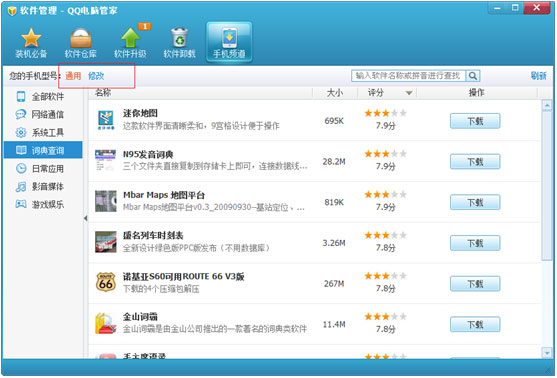Click the upgrade count badge on 软件升级
557x378 pixels.
pos(145,26)
